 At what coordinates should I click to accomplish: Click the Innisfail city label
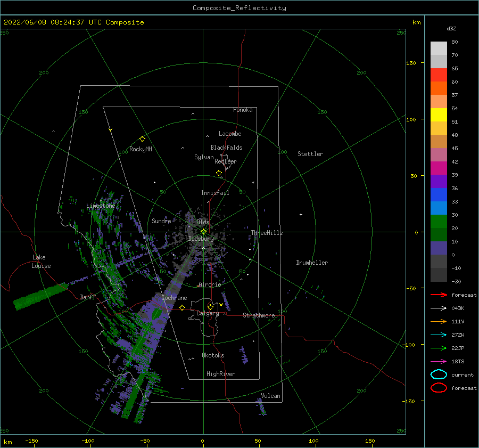tap(215, 193)
